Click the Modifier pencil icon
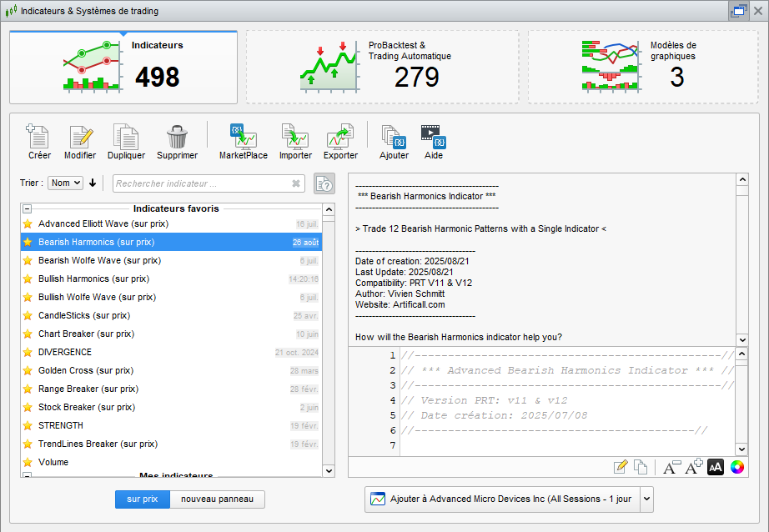This screenshot has width=769, height=532. pyautogui.click(x=80, y=138)
